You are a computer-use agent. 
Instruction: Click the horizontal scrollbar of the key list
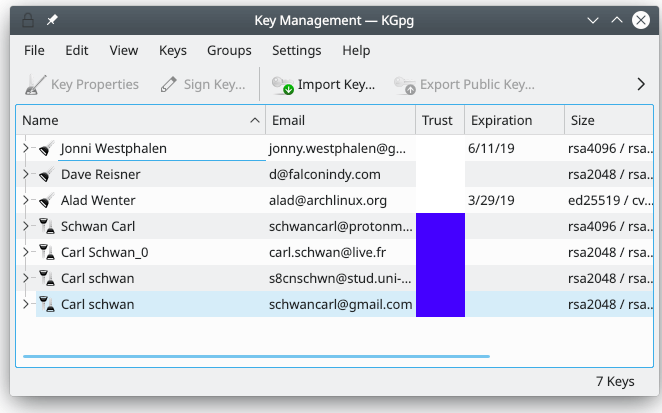(256, 356)
